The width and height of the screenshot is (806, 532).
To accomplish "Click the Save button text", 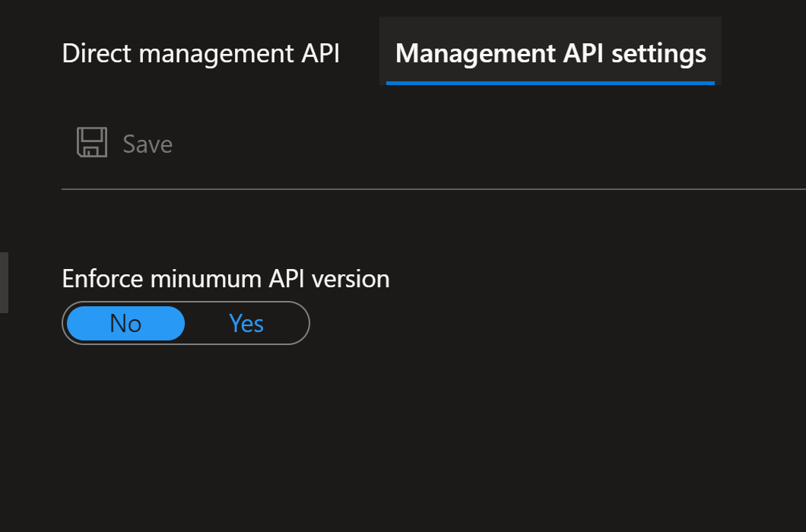I will [x=148, y=144].
